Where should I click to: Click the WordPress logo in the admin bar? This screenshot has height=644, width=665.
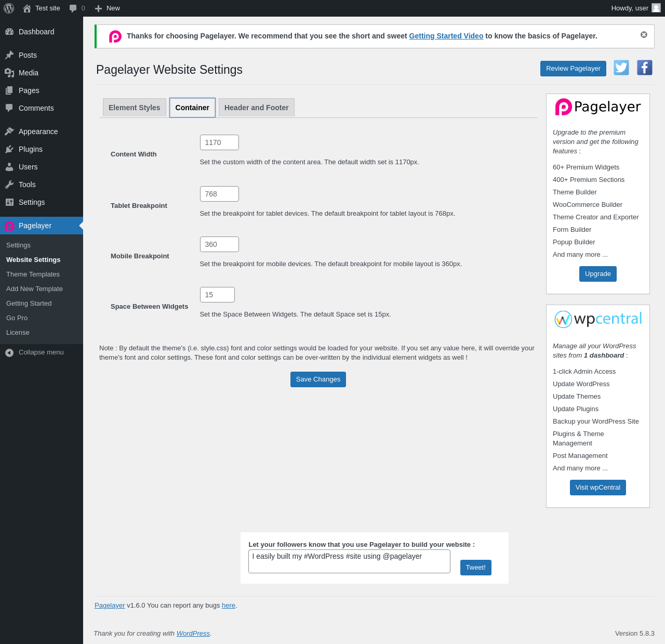pyautogui.click(x=9, y=8)
